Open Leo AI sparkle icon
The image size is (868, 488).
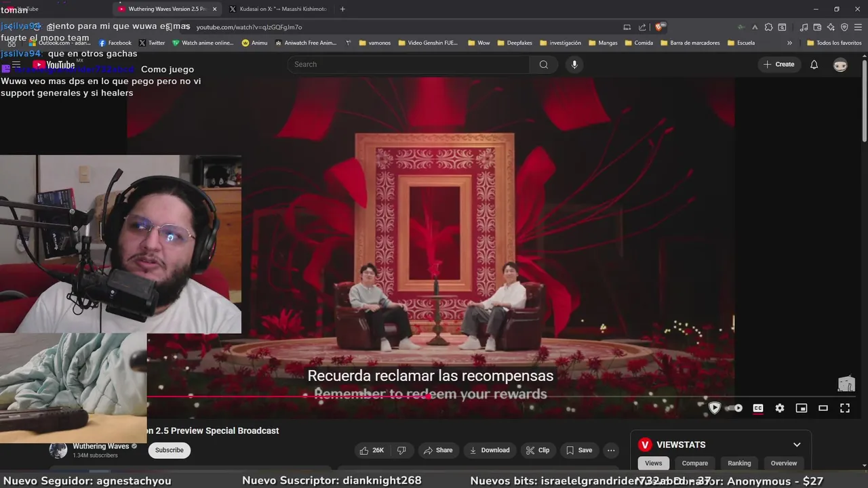pos(831,27)
